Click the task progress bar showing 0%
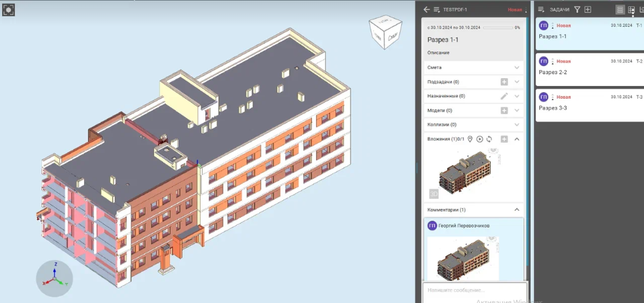 [497, 27]
